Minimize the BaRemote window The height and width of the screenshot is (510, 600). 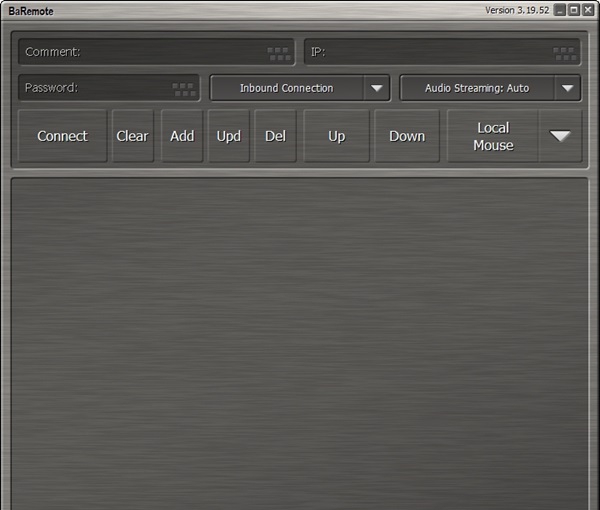[560, 10]
